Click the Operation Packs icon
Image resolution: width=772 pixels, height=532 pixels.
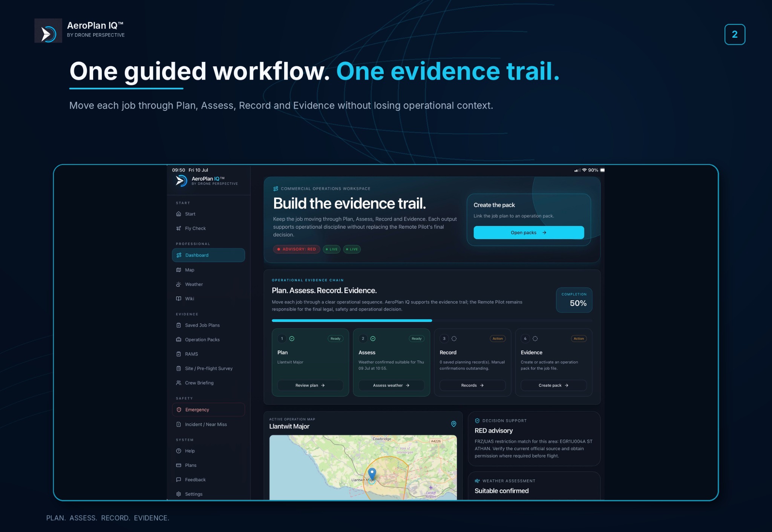point(179,339)
